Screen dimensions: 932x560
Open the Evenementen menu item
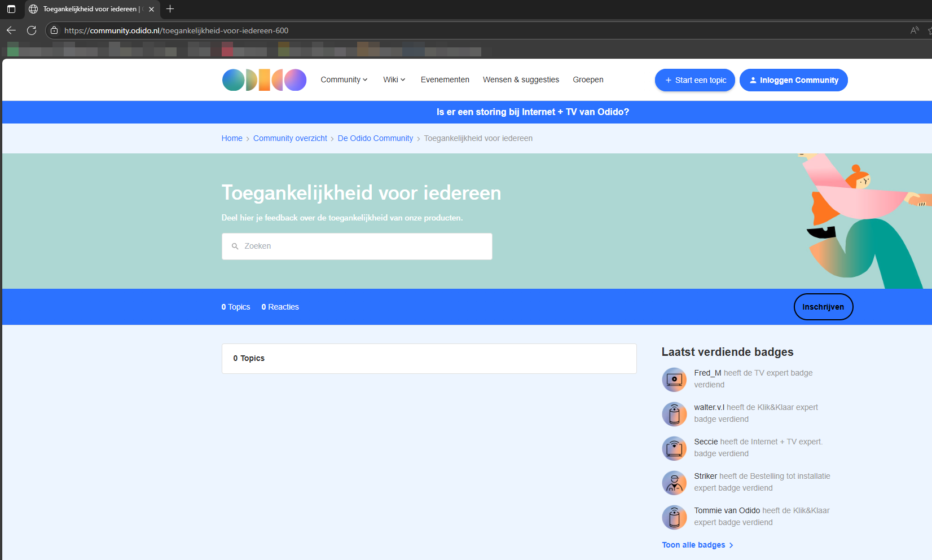click(445, 80)
